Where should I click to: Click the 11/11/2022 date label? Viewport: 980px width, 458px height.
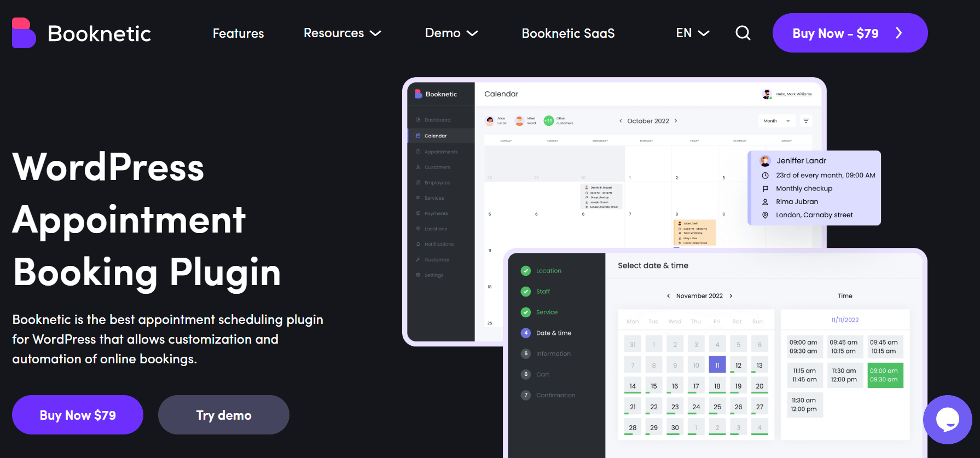point(845,320)
